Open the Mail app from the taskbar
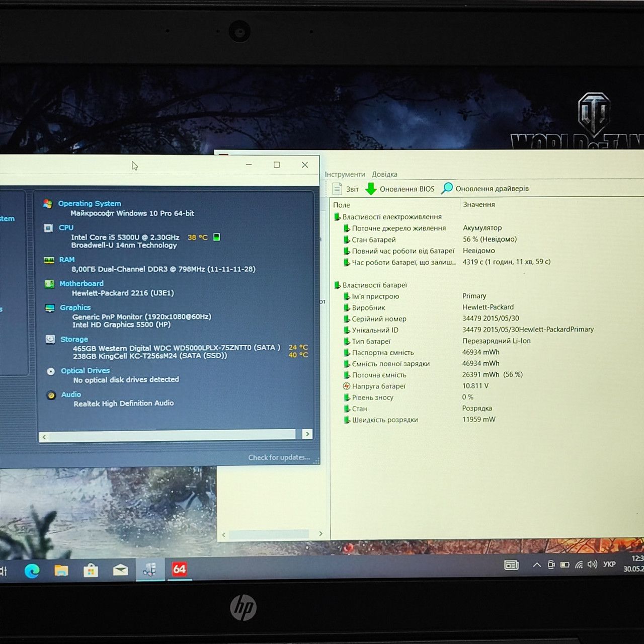The height and width of the screenshot is (644, 644). pyautogui.click(x=120, y=570)
